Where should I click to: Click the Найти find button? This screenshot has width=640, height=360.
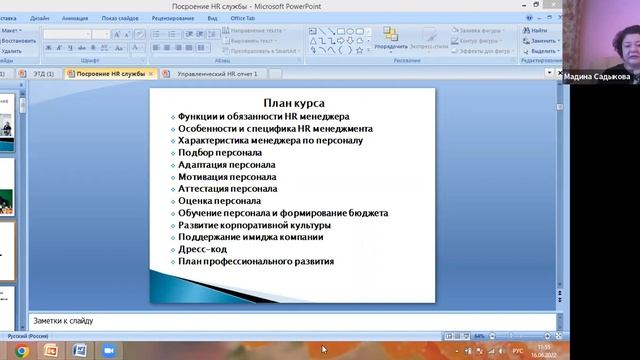(535, 30)
